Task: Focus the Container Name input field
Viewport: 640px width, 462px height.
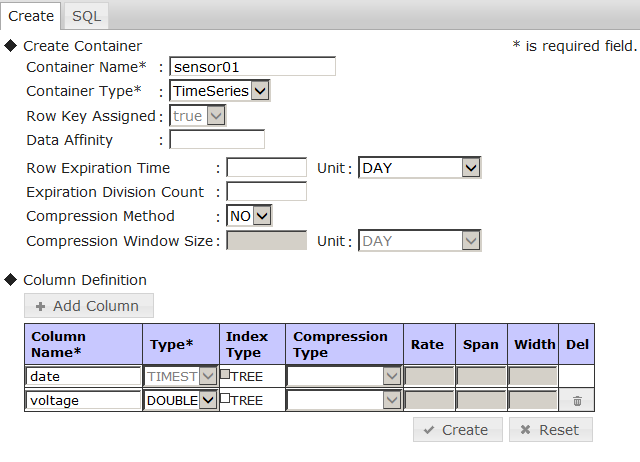Action: coord(252,67)
